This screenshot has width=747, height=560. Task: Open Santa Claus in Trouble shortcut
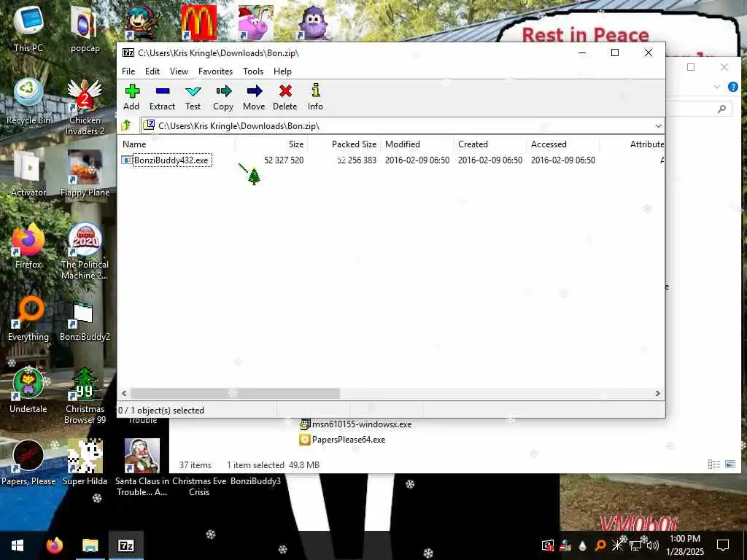[x=142, y=467]
